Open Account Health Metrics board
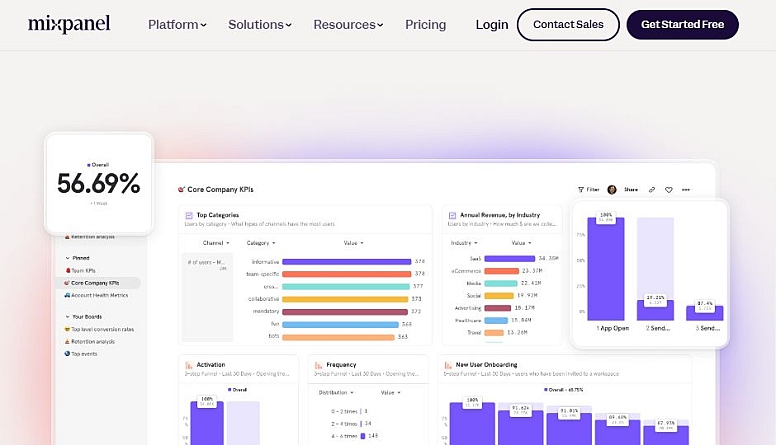The height and width of the screenshot is (445, 776). click(x=97, y=296)
